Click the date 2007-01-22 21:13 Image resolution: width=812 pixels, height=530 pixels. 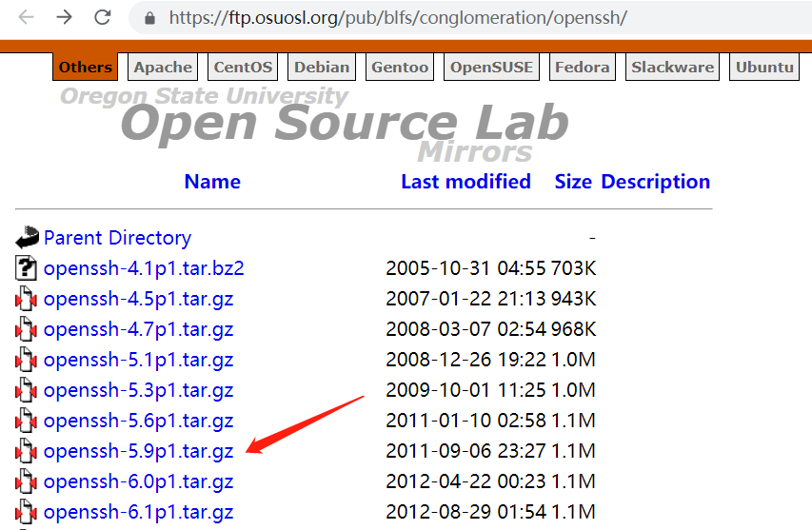click(x=465, y=299)
